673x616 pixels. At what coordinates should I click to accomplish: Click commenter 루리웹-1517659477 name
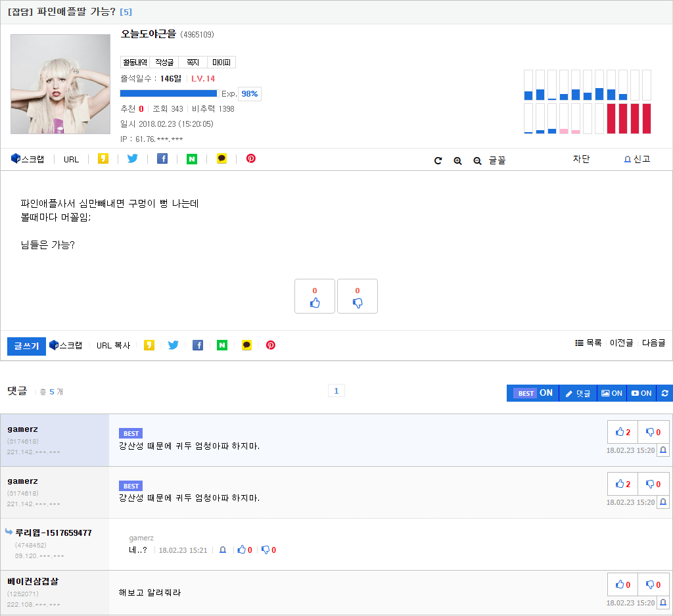[x=54, y=533]
